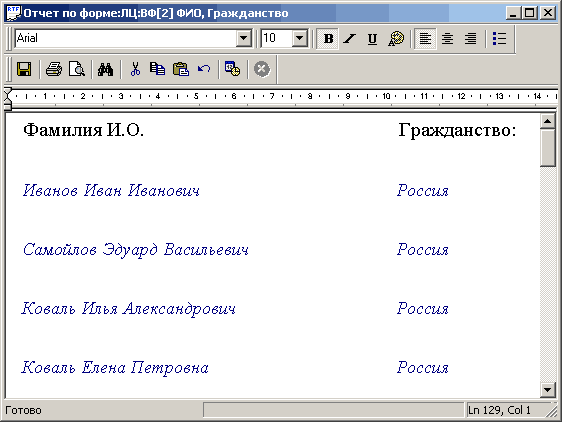Open the font color palette icon
This screenshot has height=422, width=562.
click(x=396, y=38)
